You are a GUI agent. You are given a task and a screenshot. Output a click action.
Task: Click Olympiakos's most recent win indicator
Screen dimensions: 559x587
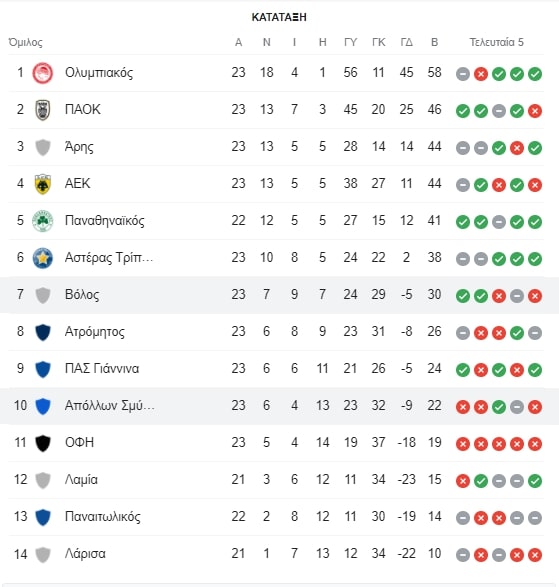[x=535, y=74]
